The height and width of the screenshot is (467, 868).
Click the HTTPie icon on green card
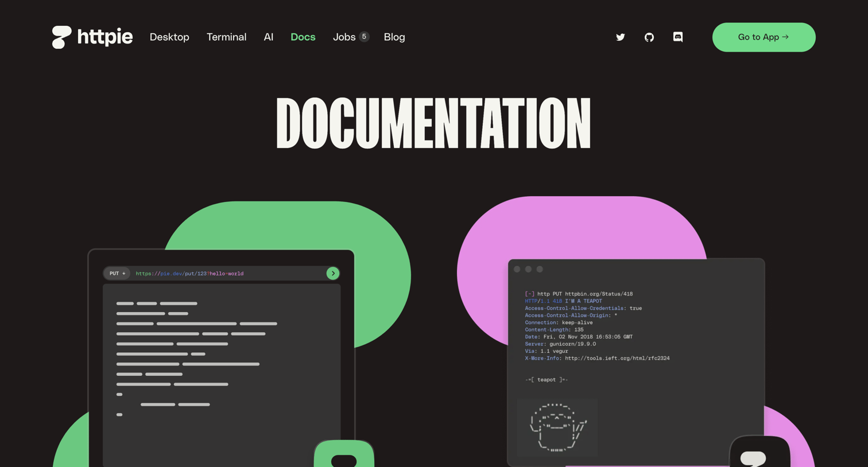point(344,454)
